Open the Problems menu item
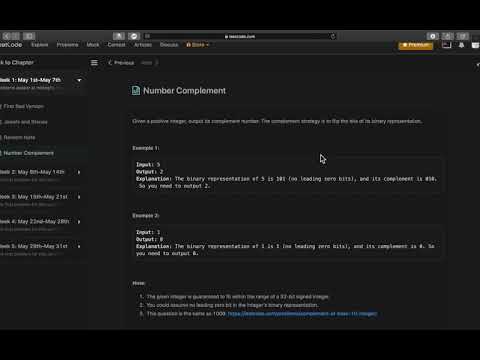Screen dimensions: 480x360 (67, 45)
